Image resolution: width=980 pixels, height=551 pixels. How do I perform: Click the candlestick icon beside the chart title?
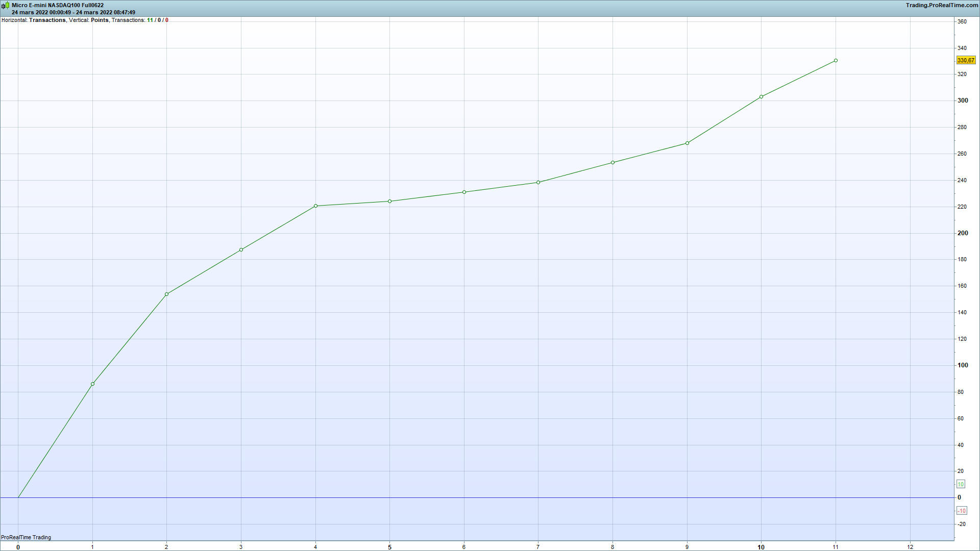[6, 6]
